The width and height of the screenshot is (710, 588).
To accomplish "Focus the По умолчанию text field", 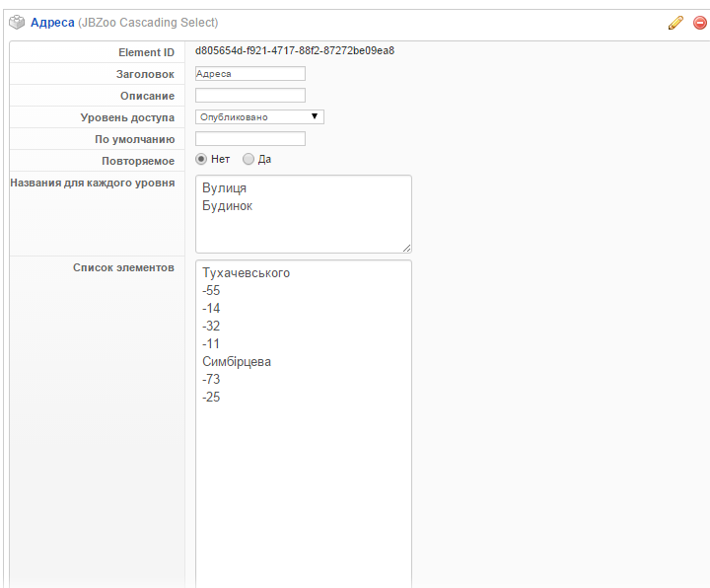I will (x=250, y=138).
